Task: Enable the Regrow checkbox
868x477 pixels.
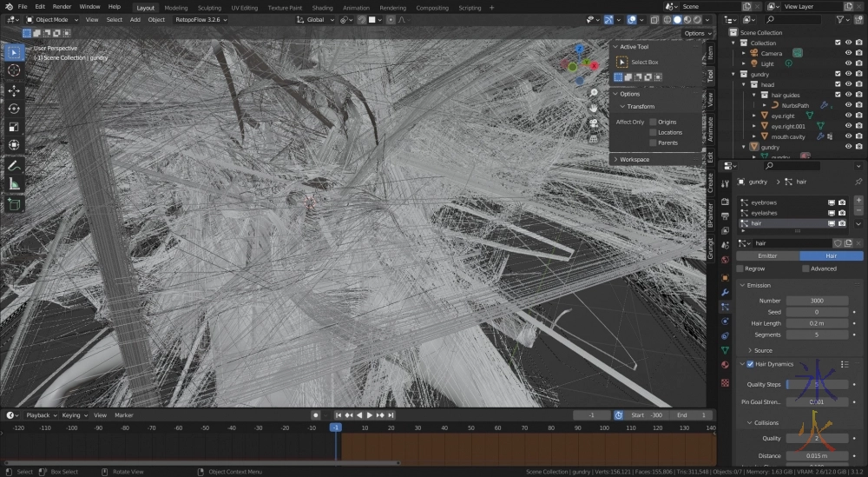Action: click(x=740, y=268)
